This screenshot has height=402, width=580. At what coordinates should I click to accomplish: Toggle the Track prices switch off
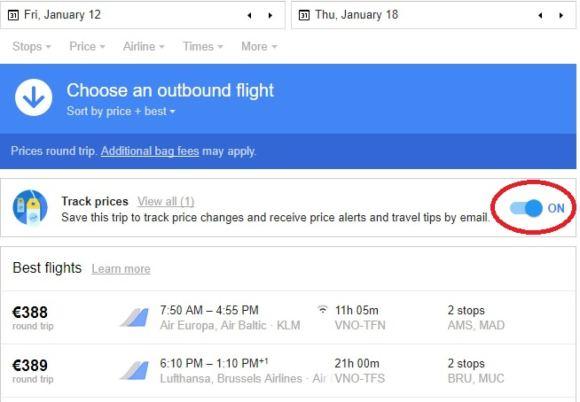point(526,208)
